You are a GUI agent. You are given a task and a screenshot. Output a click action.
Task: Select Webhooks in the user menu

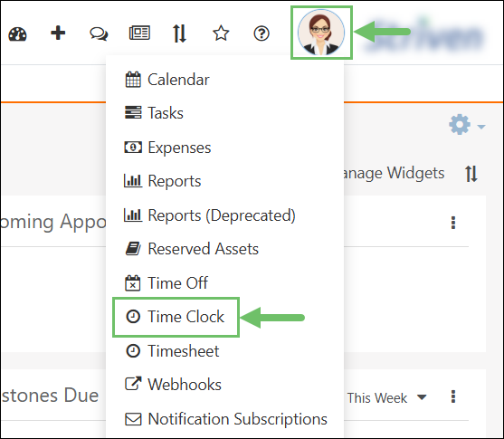(x=173, y=385)
